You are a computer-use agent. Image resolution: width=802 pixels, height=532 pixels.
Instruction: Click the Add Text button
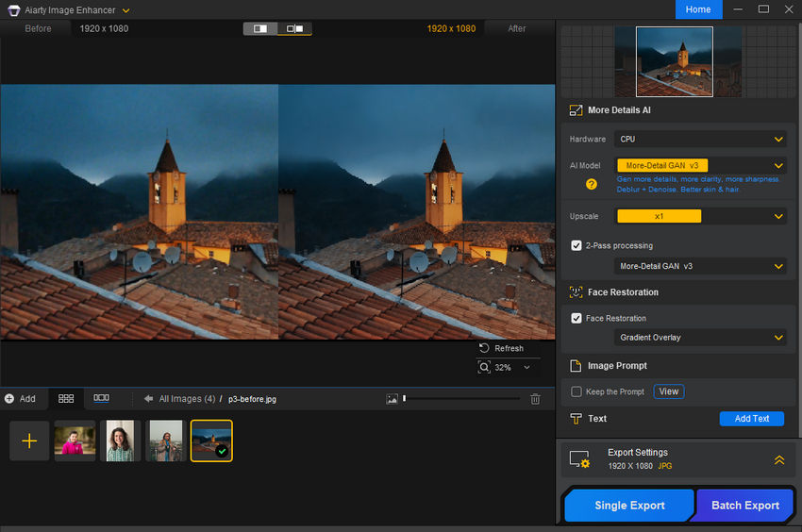click(x=751, y=419)
